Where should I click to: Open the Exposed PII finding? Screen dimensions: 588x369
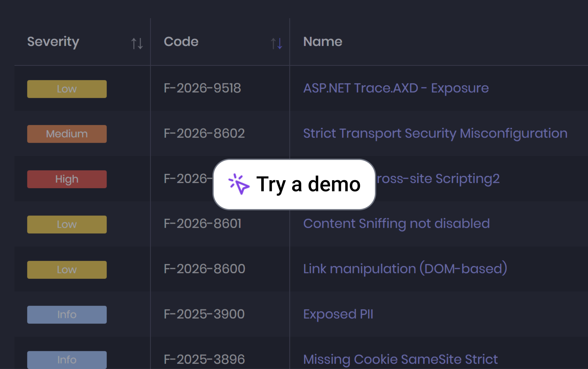[x=338, y=314]
